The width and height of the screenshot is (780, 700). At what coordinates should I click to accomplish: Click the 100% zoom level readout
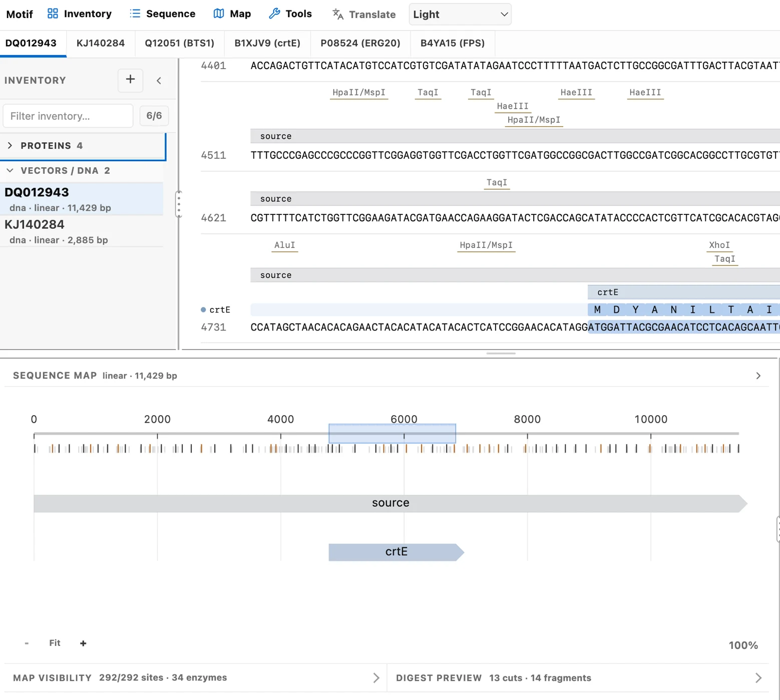[x=743, y=645]
